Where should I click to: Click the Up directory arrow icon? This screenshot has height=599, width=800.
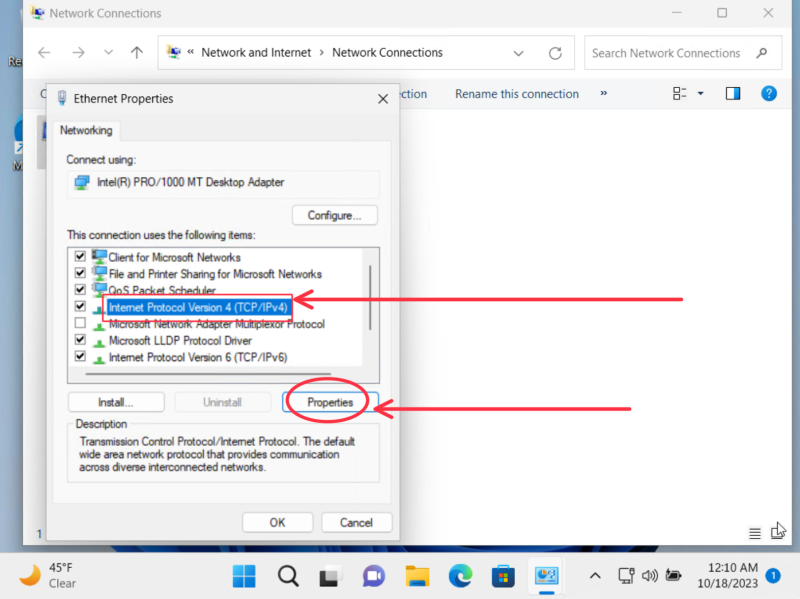click(137, 53)
